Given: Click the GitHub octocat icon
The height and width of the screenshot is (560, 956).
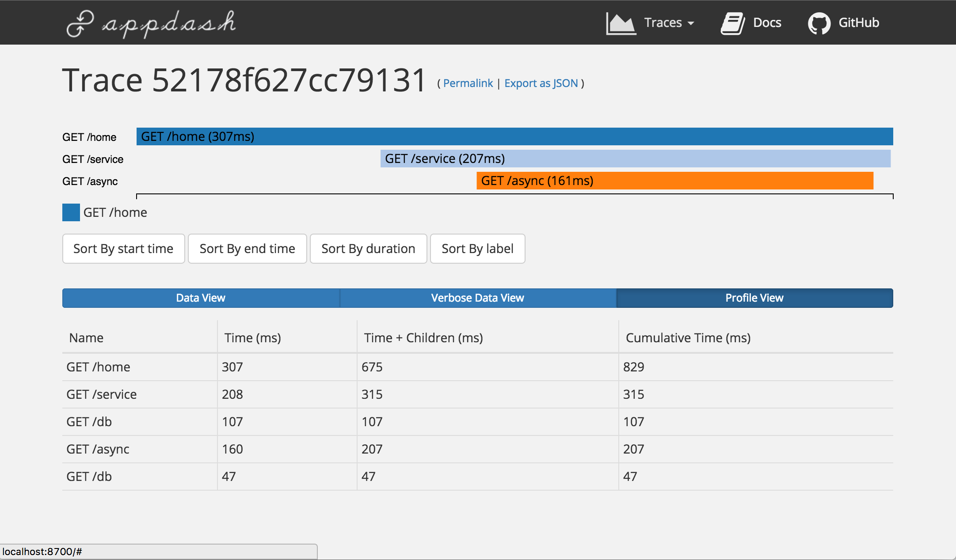Looking at the screenshot, I should pyautogui.click(x=819, y=23).
